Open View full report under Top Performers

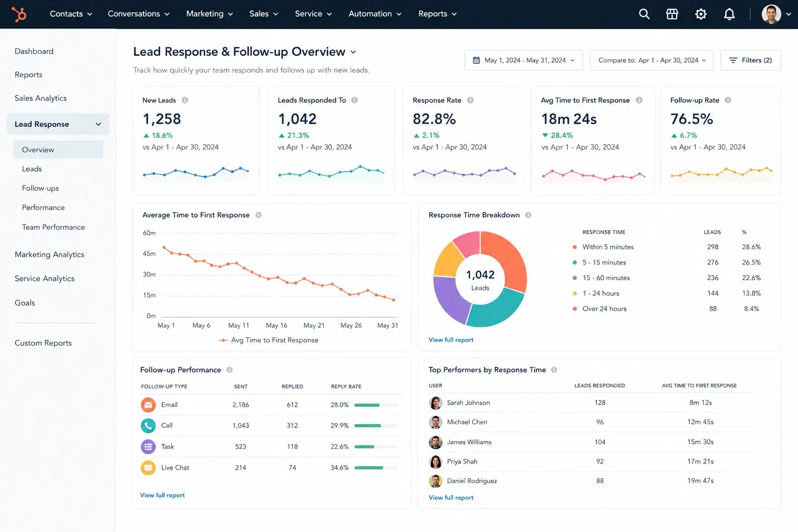[x=451, y=498]
